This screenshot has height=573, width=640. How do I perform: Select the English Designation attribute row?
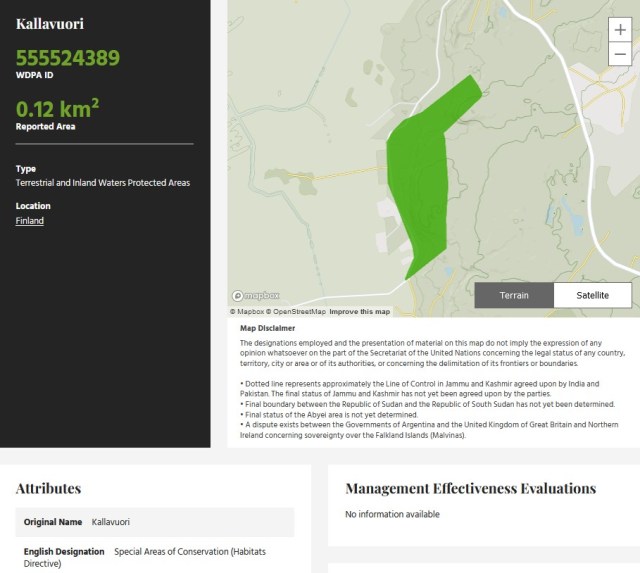(155, 557)
